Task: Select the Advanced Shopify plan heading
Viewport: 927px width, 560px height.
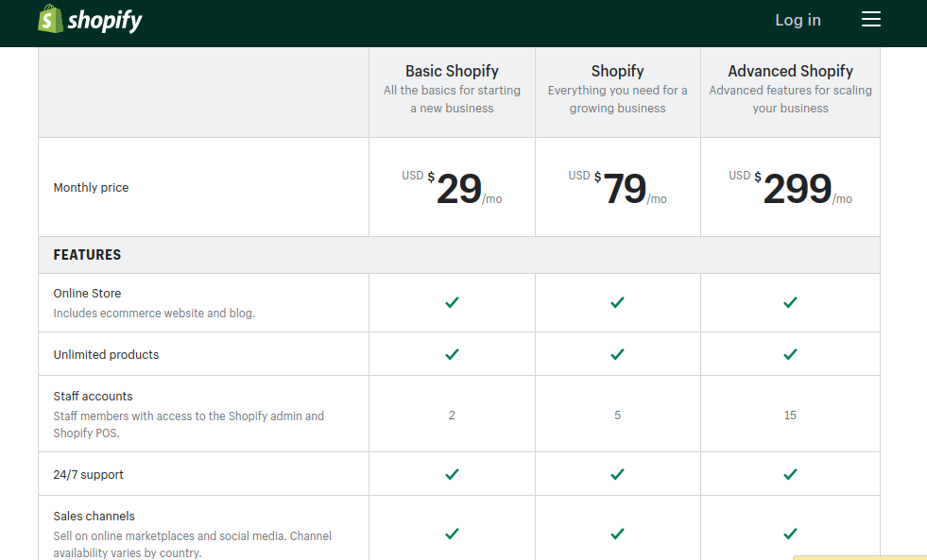Action: (790, 71)
